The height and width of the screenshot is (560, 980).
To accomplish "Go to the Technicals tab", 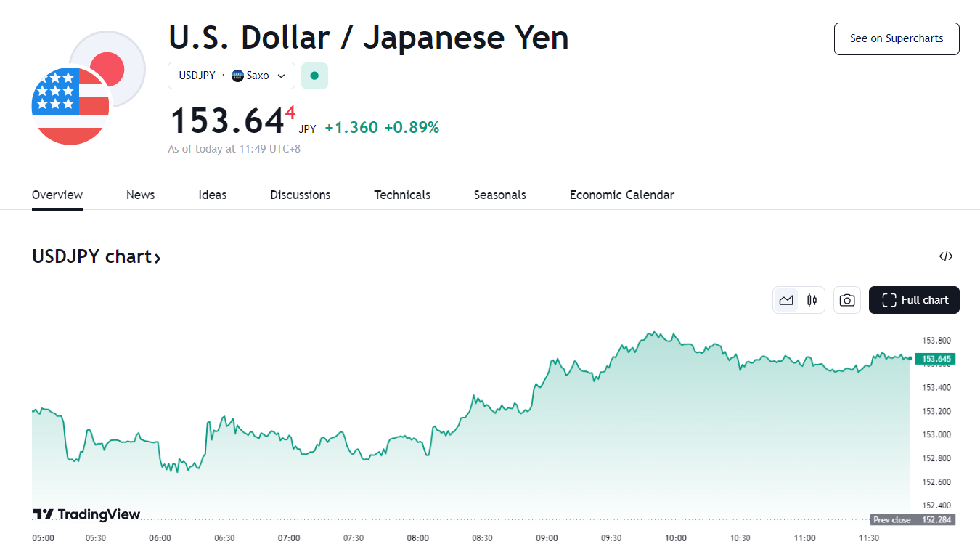I will (402, 195).
